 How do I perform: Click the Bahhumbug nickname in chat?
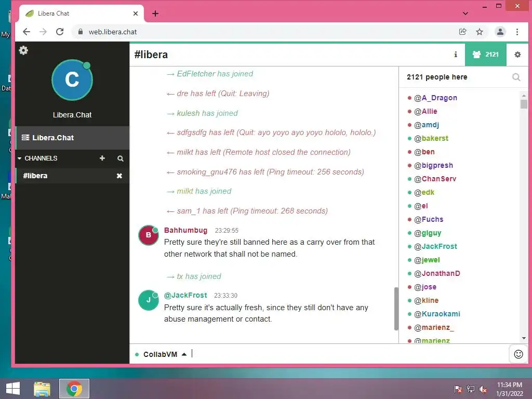[185, 230]
